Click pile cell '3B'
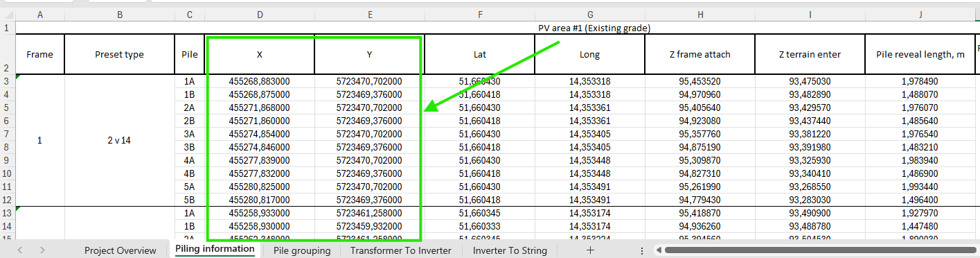The height and width of the screenshot is (258, 980). point(190,147)
